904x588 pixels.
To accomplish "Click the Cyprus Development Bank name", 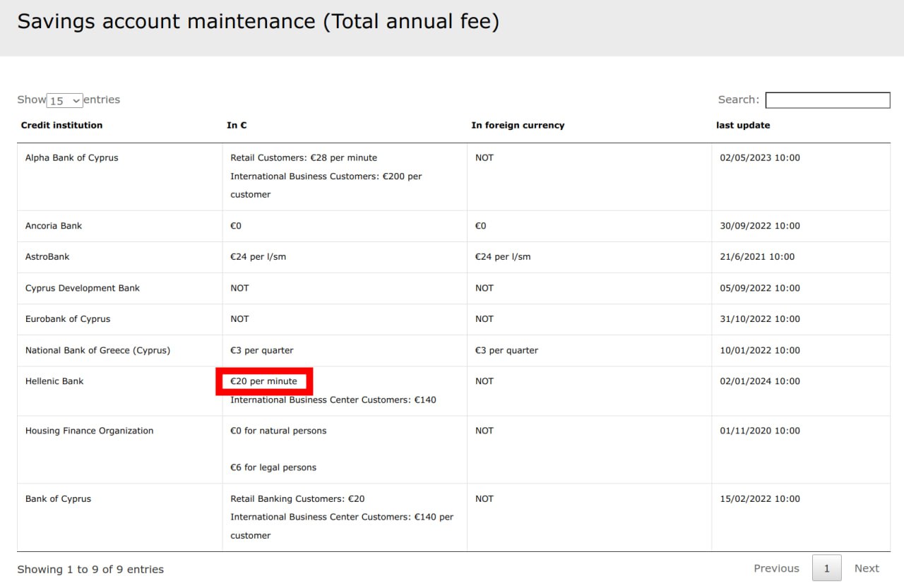I will (x=83, y=288).
